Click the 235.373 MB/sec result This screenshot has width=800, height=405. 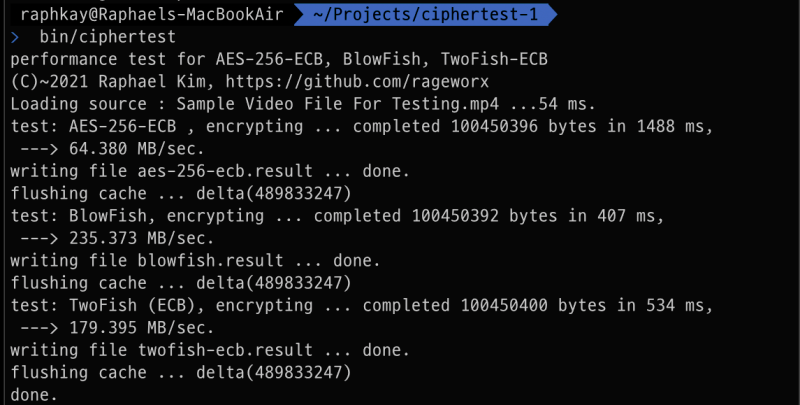click(x=141, y=238)
